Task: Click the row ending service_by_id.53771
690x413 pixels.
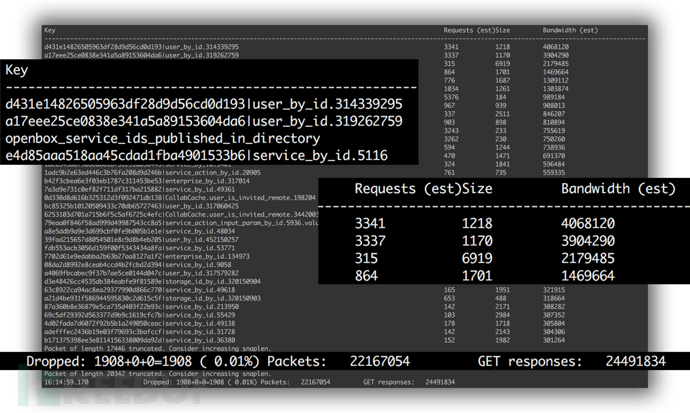Action: coord(139,248)
